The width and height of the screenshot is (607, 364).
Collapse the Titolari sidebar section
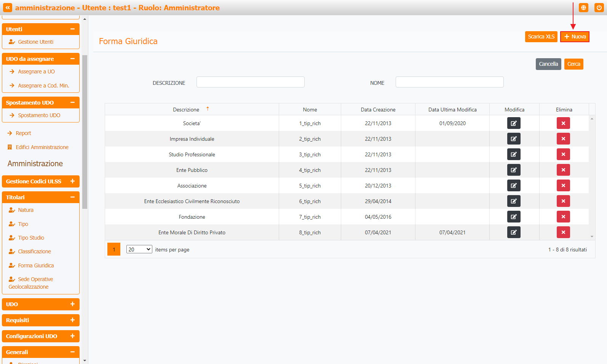tap(72, 197)
